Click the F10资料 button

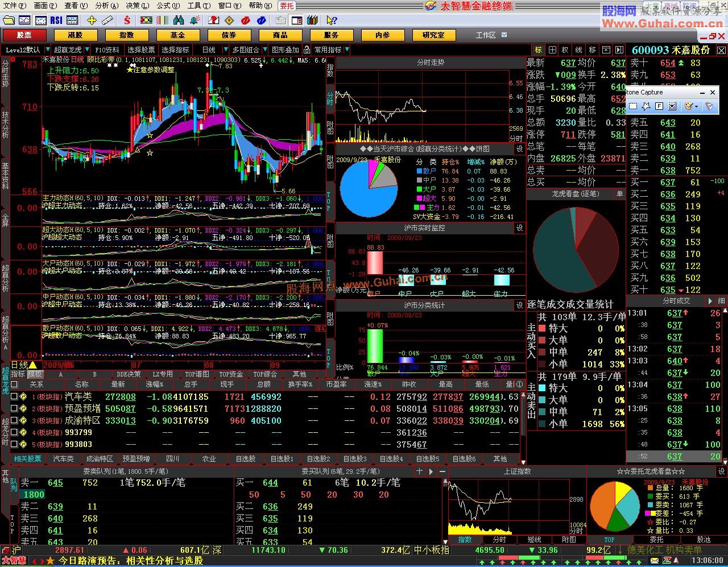(107, 50)
